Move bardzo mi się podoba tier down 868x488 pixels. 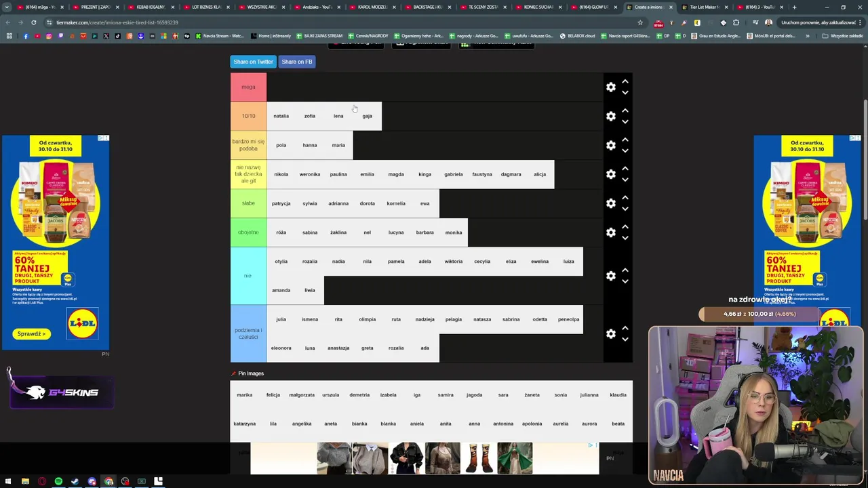(x=625, y=150)
